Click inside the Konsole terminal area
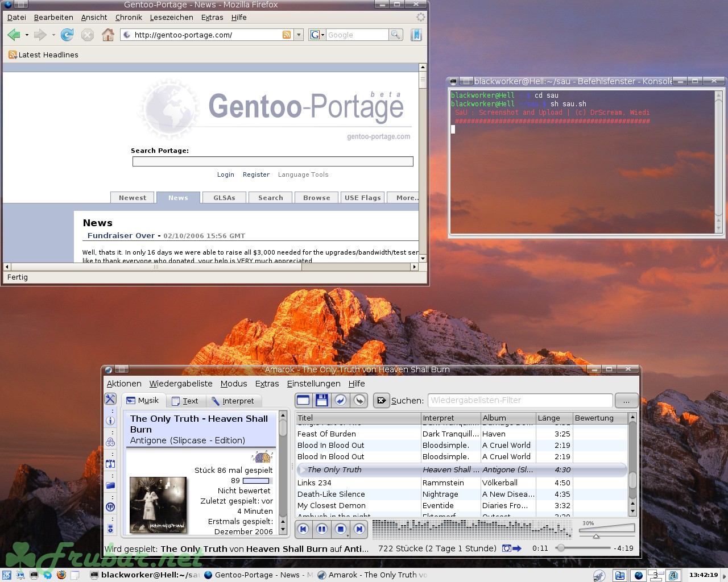The image size is (728, 582). (583, 161)
